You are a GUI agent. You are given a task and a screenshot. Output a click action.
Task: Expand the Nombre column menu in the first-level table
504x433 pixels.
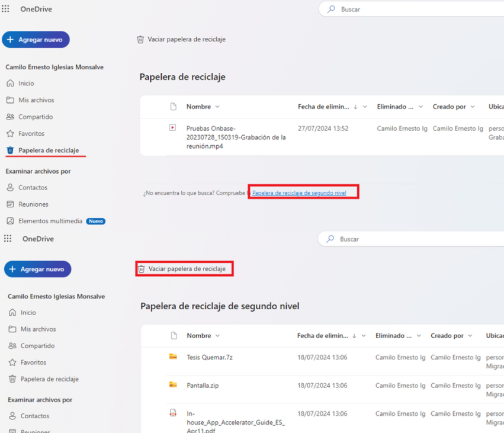pyautogui.click(x=217, y=107)
